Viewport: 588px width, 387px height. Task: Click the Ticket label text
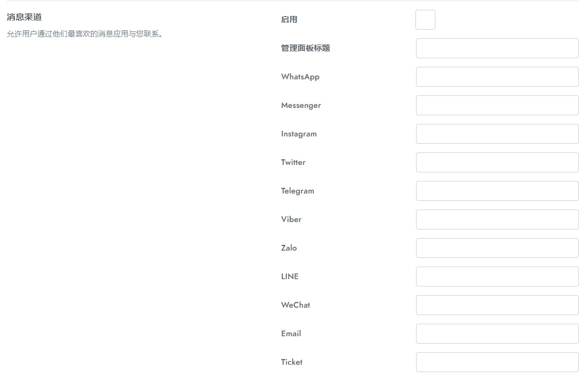pyautogui.click(x=291, y=362)
